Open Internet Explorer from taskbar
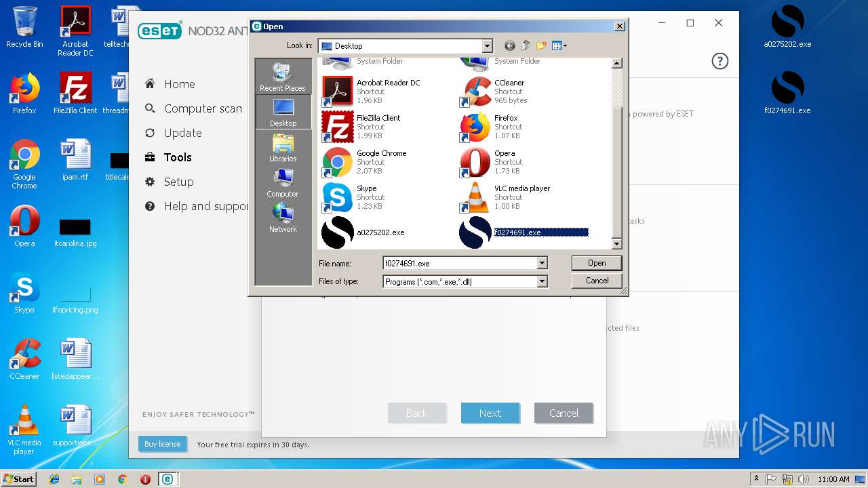 54,479
